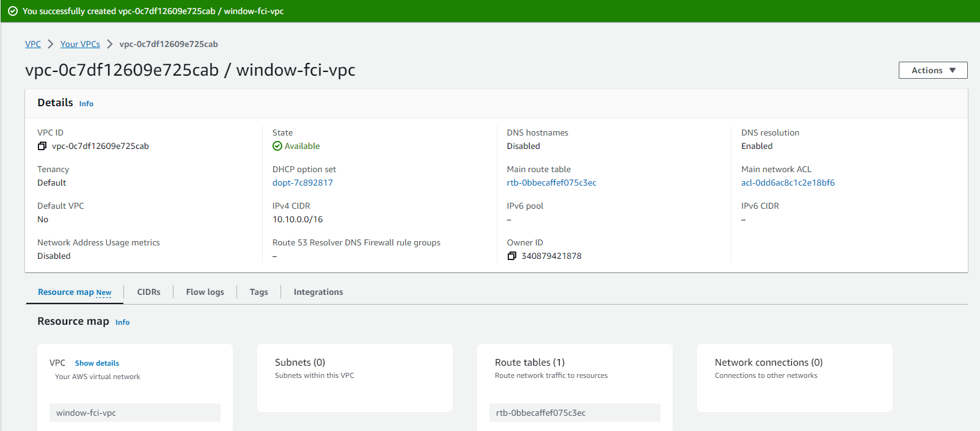Click the Subnets (0) card heading
Viewport: 980px width, 431px height.
300,363
